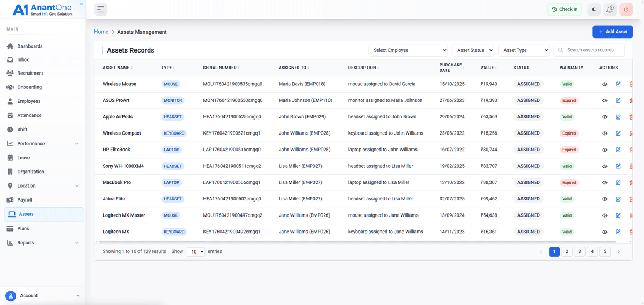The height and width of the screenshot is (305, 644).
Task: Open the Select Employee dropdown
Action: click(408, 50)
